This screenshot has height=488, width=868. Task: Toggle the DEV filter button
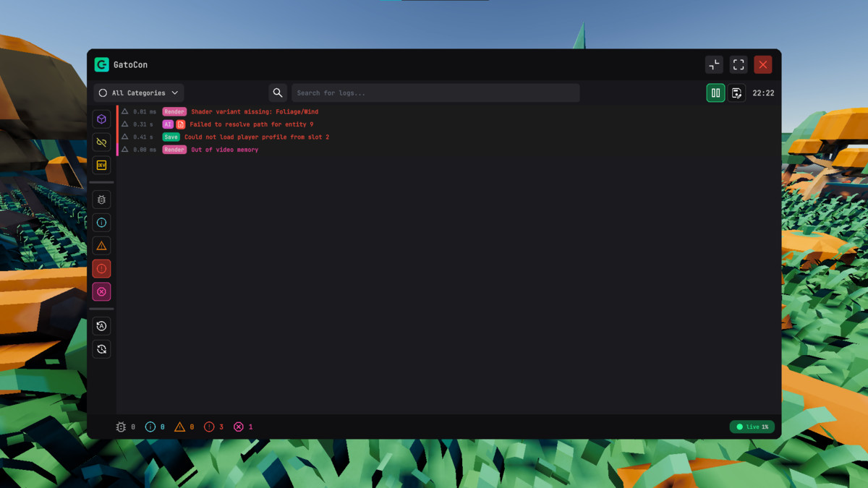101,166
